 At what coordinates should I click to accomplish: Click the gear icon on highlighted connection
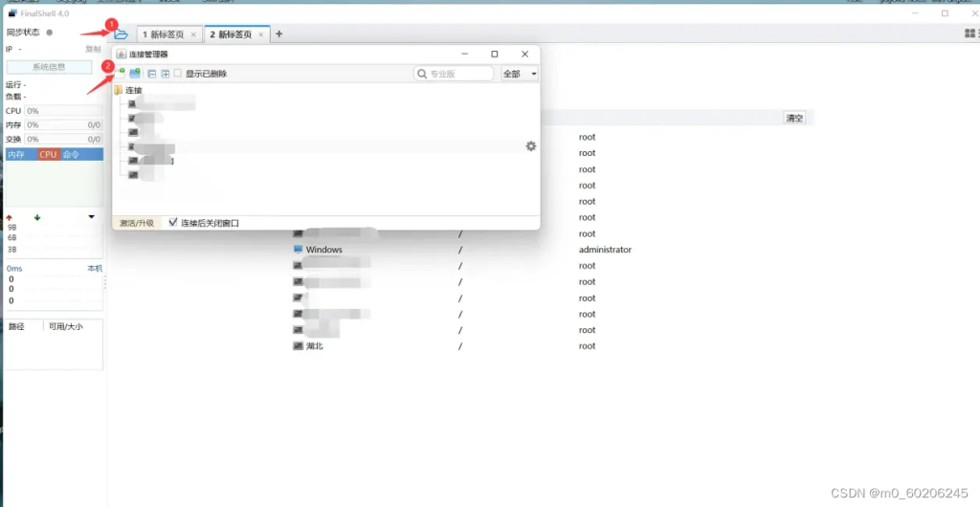pyautogui.click(x=531, y=146)
